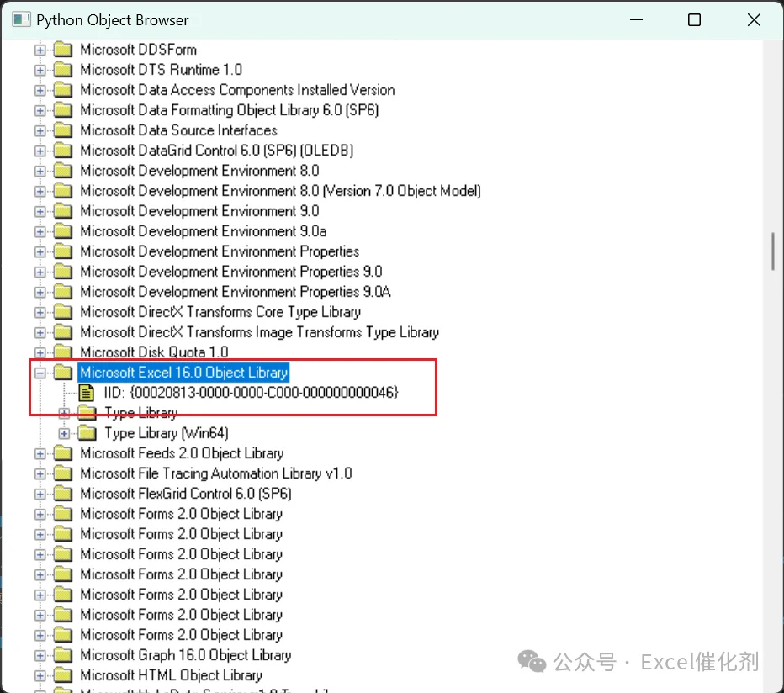Screen dimensions: 784x693
Task: Click the Microsoft DirectX Transforms Core Type Library folder icon
Action: click(63, 312)
